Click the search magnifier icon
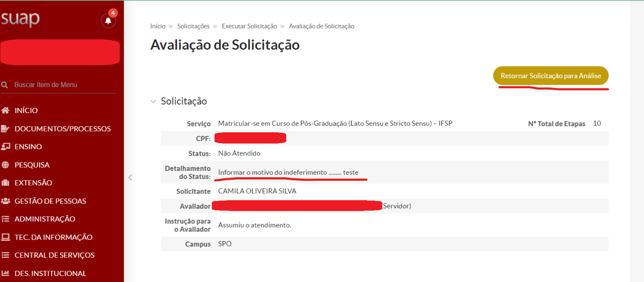This screenshot has height=282, width=644. click(x=5, y=85)
